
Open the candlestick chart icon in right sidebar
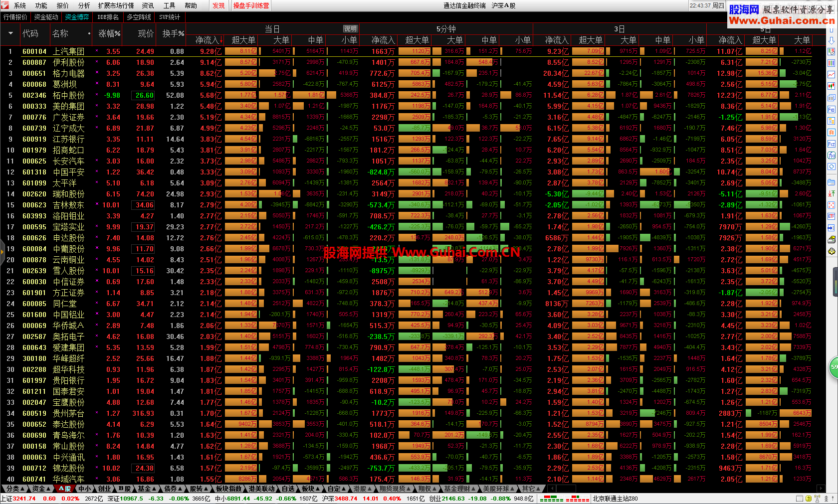(832, 86)
